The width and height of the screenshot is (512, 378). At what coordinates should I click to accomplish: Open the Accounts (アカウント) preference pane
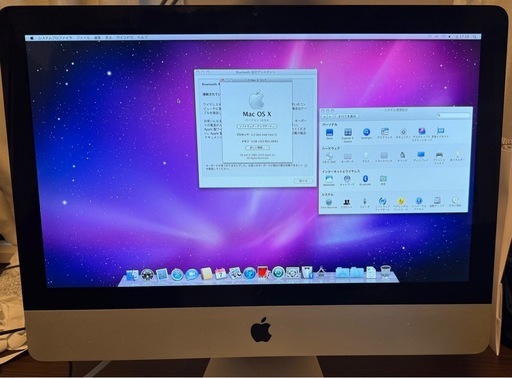tap(347, 203)
